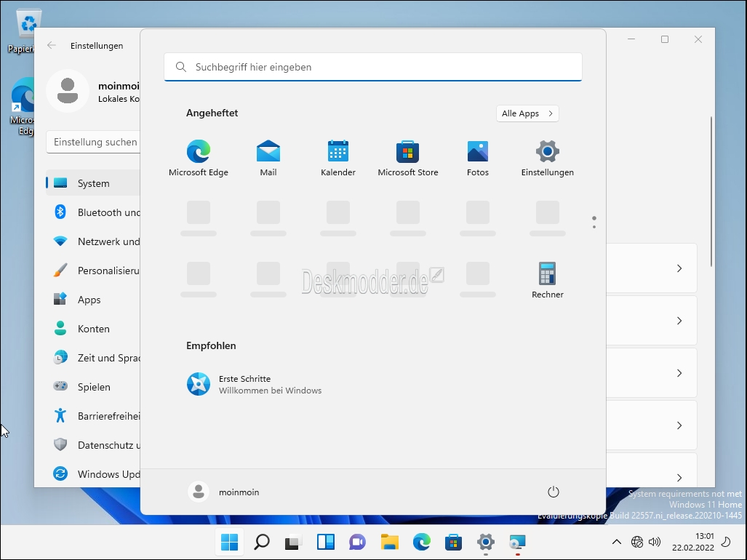Focus the Suchbegriff hier eingeben search box
747x560 pixels.
click(x=373, y=67)
